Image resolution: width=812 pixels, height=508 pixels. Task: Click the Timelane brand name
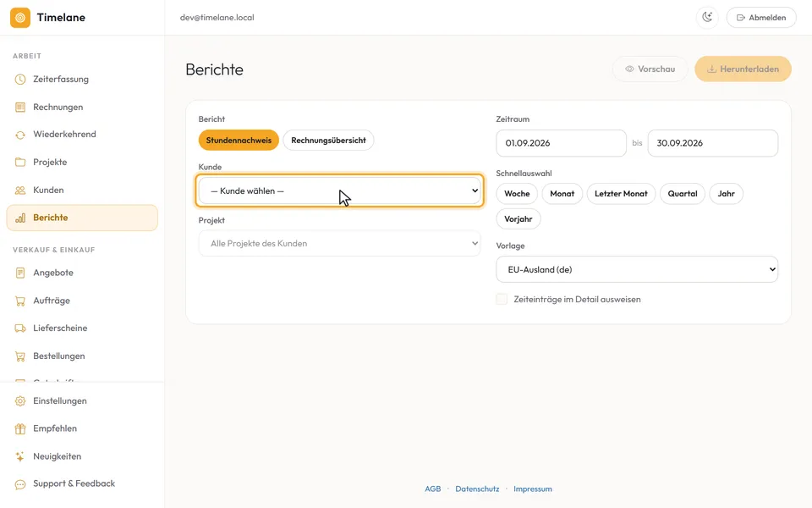pyautogui.click(x=61, y=18)
